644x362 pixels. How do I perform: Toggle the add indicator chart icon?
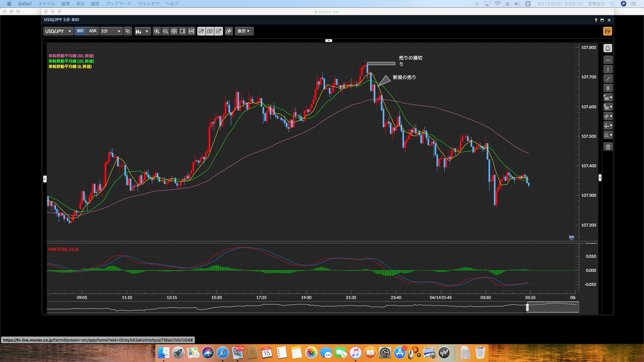pos(201,31)
